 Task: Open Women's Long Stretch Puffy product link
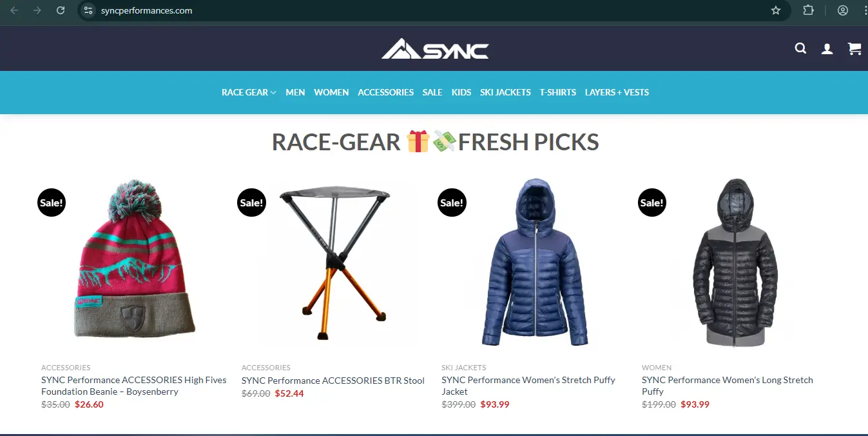click(728, 386)
